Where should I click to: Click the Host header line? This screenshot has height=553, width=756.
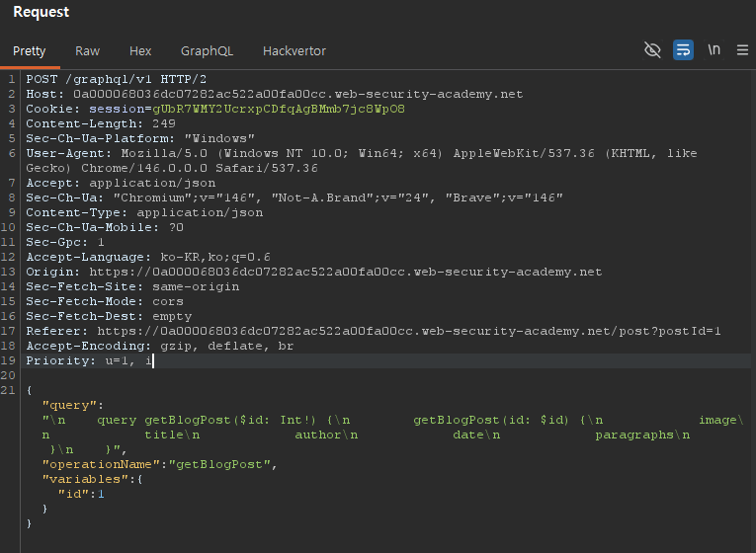coord(274,94)
